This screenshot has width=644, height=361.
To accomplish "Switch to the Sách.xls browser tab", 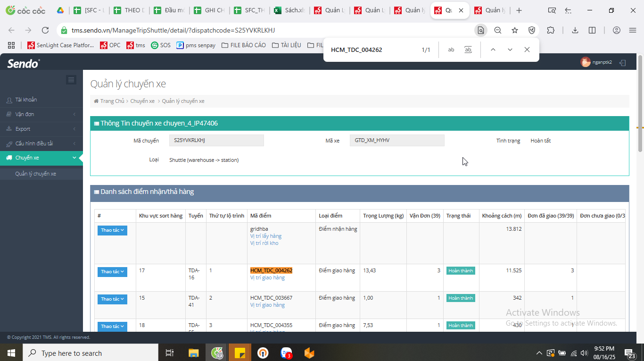I will coord(291,10).
